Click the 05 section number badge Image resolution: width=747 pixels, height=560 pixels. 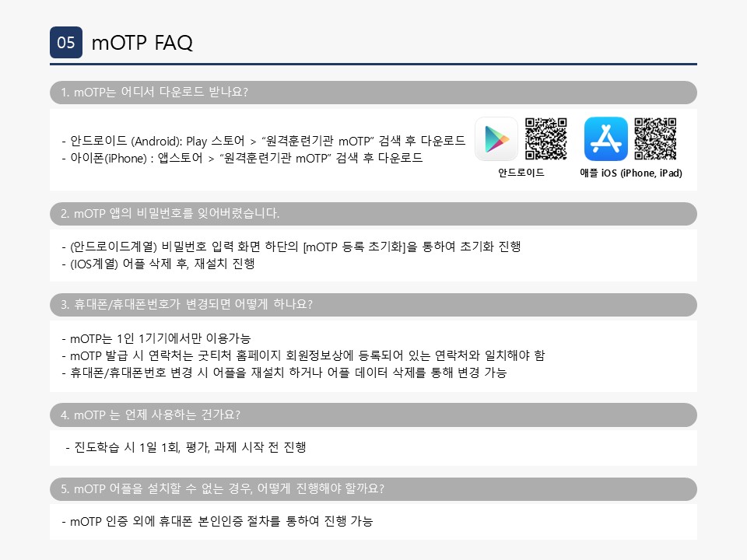[66, 42]
